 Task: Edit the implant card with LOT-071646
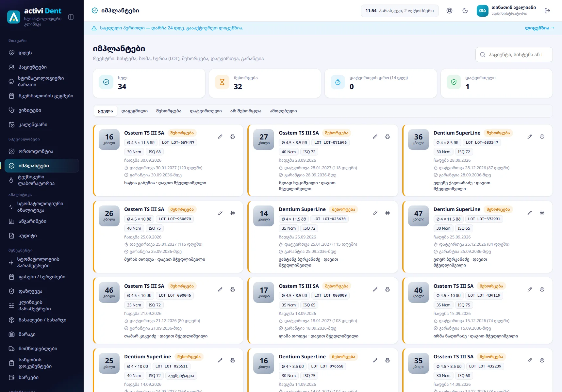coord(375,137)
